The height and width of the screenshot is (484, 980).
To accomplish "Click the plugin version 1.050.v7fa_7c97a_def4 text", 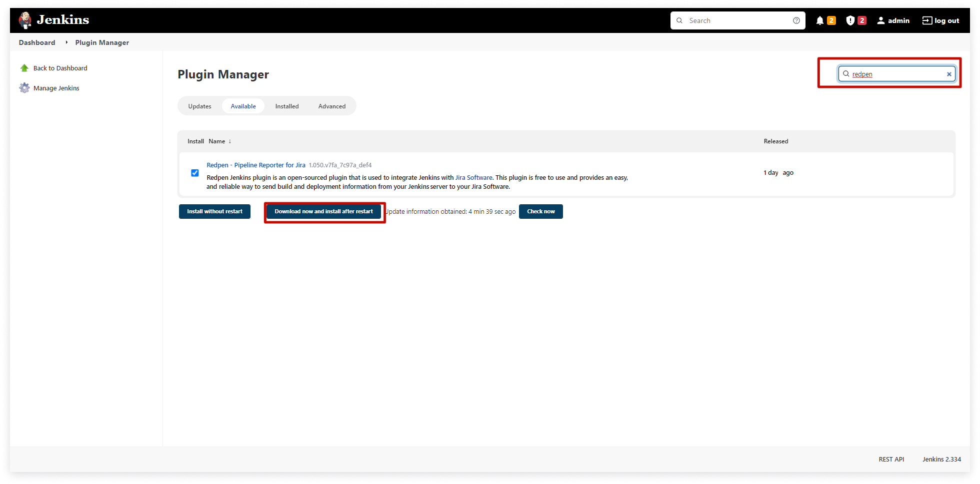I will tap(340, 165).
